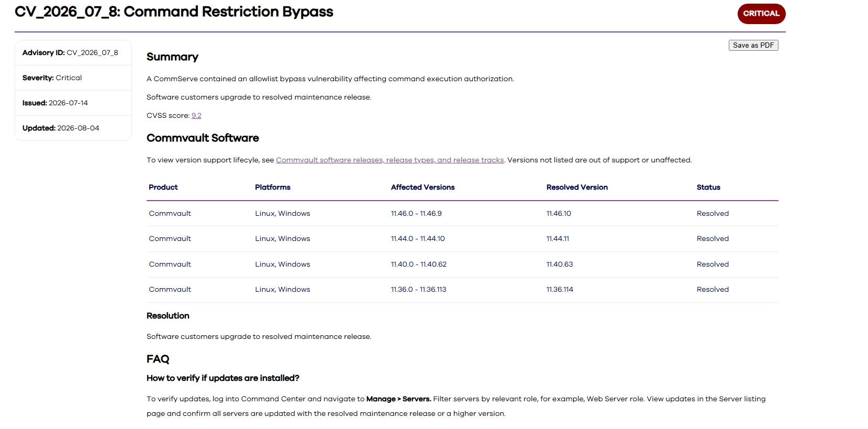Click the Affected Versions column header
The width and height of the screenshot is (868, 429).
coord(423,188)
